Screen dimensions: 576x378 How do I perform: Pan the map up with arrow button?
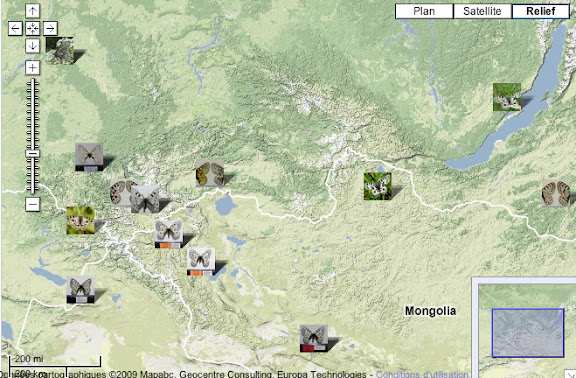(x=33, y=11)
